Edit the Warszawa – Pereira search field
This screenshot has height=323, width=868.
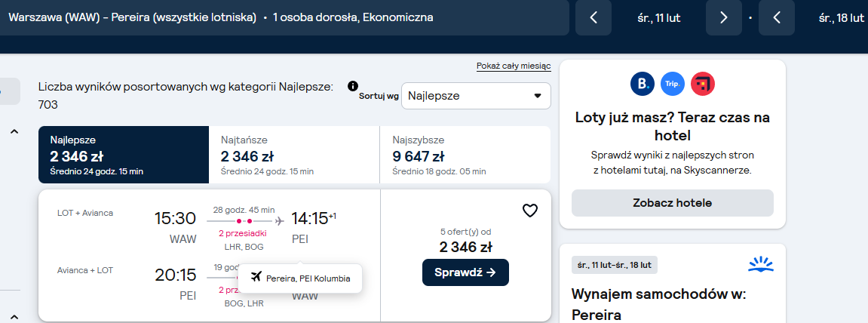pyautogui.click(x=284, y=17)
